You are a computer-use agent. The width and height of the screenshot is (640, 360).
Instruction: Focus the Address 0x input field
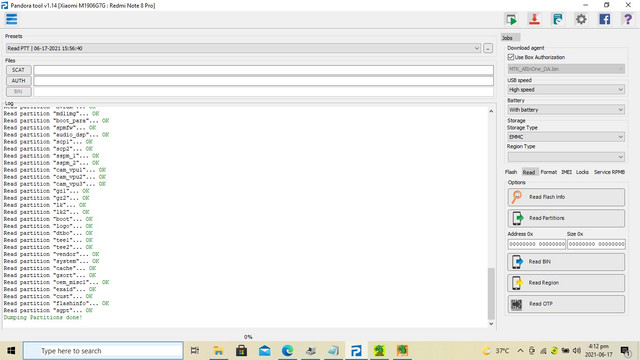[536, 244]
